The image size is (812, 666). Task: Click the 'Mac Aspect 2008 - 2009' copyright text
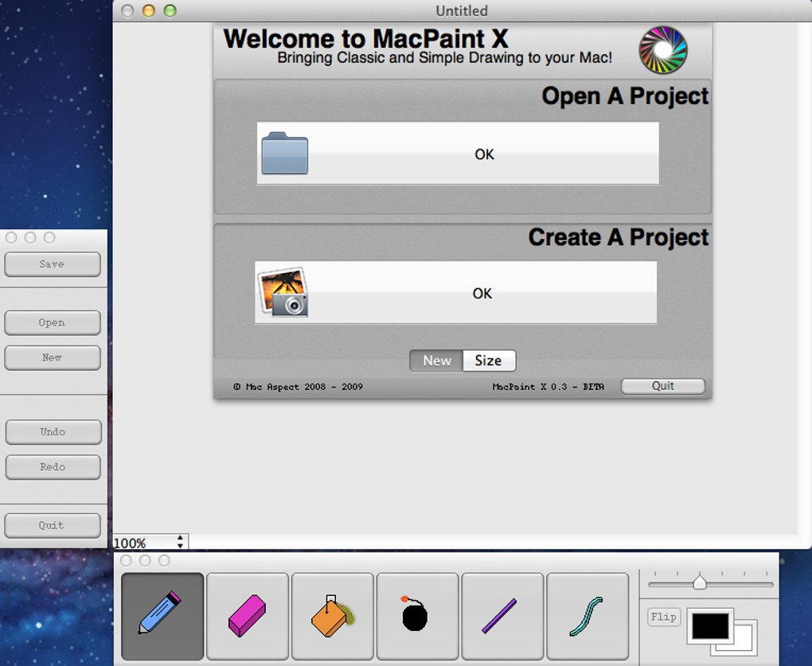[299, 387]
